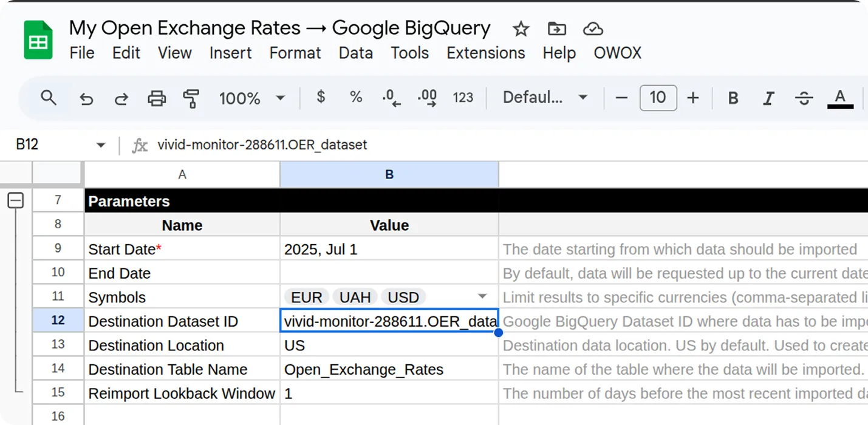Select the Open_Exchange_Rates table name cell
This screenshot has height=425, width=868.
(389, 369)
